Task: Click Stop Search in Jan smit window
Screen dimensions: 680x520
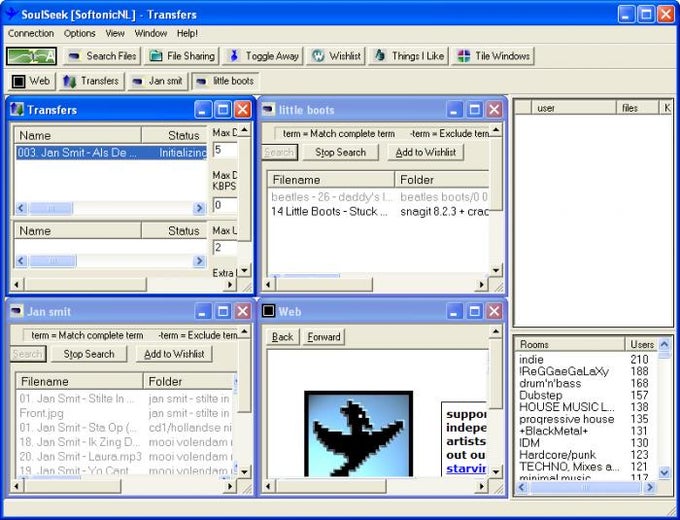Action: pos(89,354)
